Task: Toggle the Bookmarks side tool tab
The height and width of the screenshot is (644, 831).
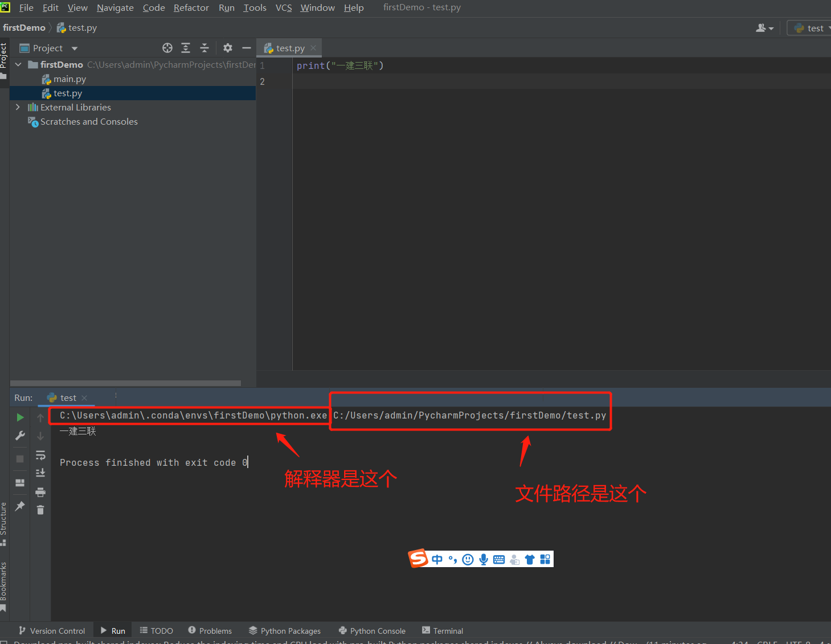Action: [x=3, y=586]
